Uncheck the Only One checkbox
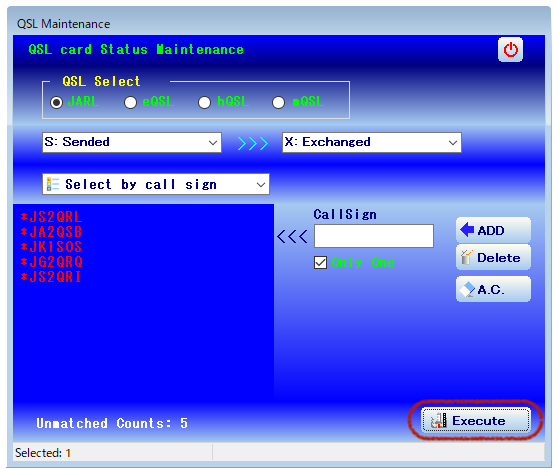 pos(320,263)
